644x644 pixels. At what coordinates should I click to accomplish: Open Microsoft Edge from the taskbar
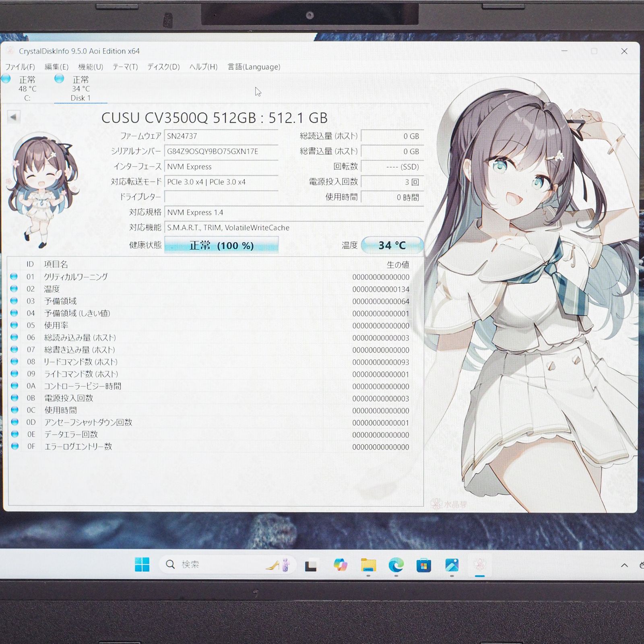tap(396, 565)
